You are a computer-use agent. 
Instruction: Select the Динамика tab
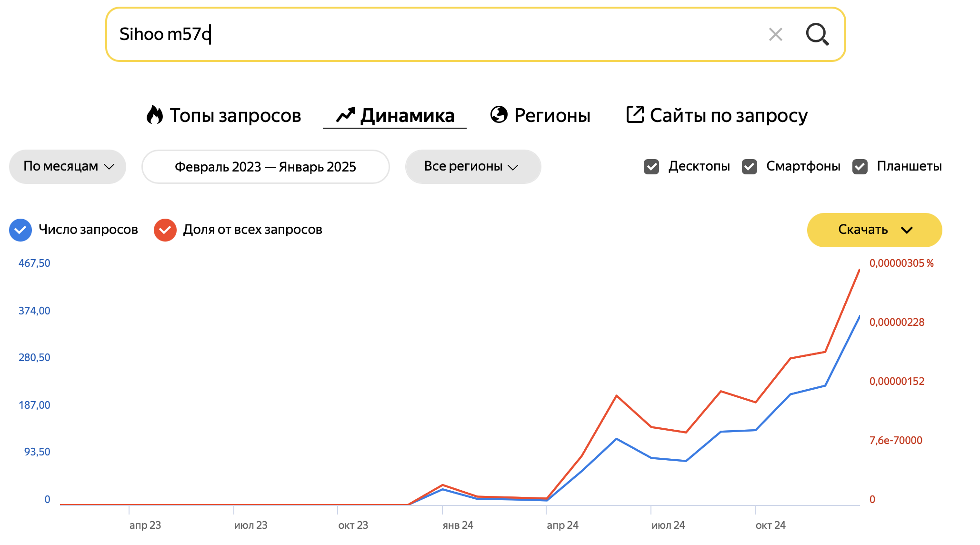click(395, 115)
